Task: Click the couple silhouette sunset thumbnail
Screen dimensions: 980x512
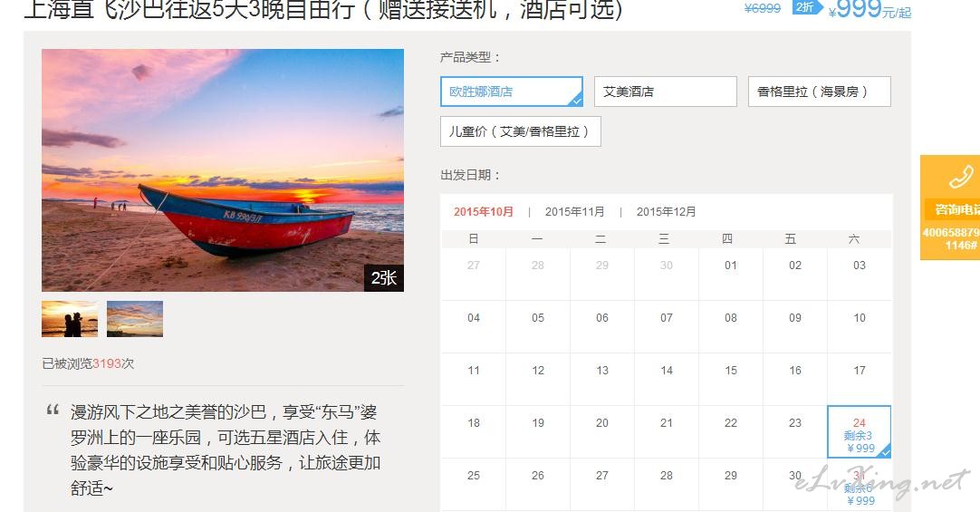Action: [x=70, y=319]
